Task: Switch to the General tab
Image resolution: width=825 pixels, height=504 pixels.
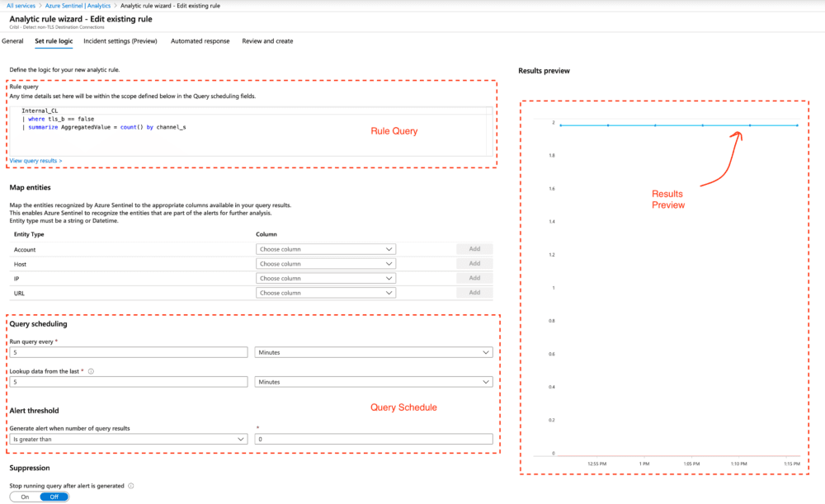Action: pos(12,40)
